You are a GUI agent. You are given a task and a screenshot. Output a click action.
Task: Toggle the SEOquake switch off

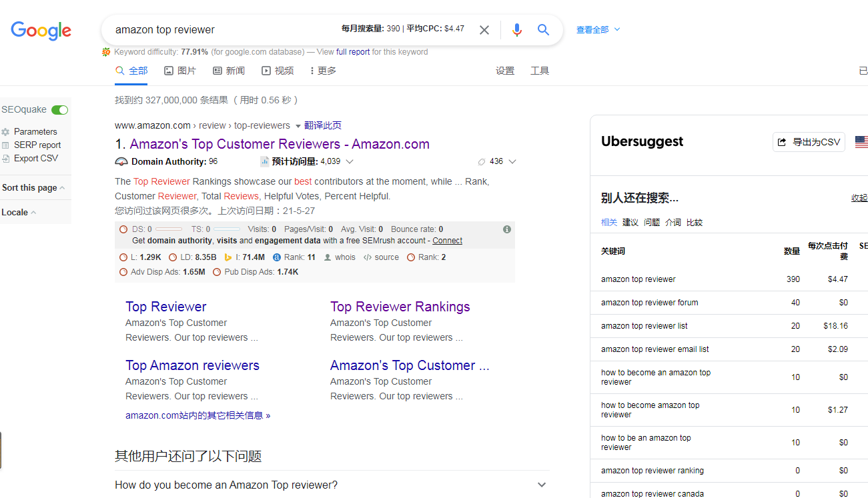click(x=60, y=110)
